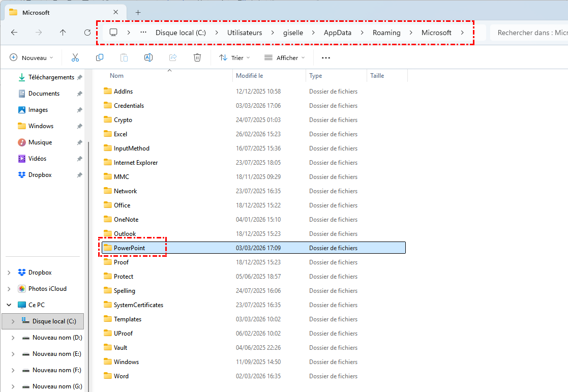568x392 pixels.
Task: Open the Afficher view dropdown
Action: click(285, 58)
